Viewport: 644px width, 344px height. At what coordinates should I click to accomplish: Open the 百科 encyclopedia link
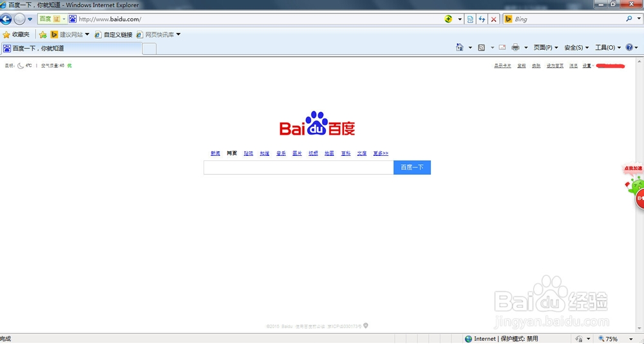[346, 153]
